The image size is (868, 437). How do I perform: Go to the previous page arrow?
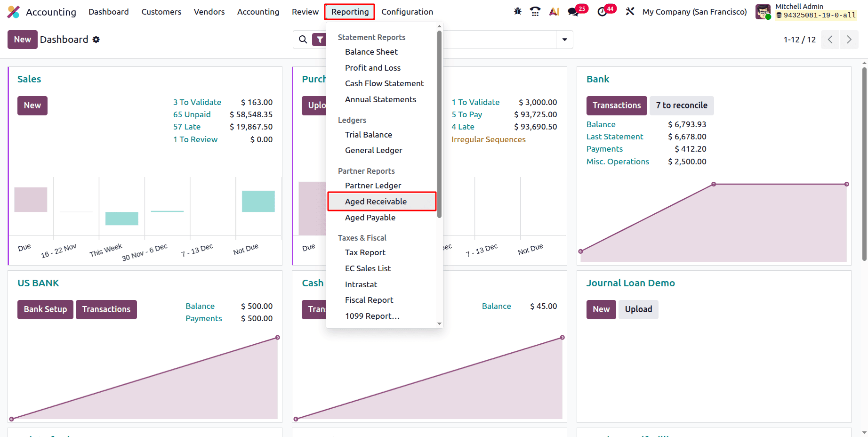[830, 40]
